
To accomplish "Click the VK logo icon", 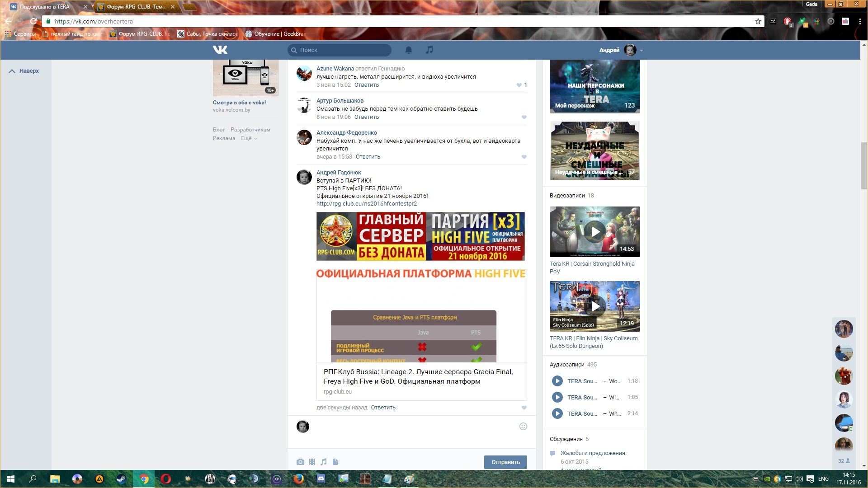I will [x=220, y=50].
